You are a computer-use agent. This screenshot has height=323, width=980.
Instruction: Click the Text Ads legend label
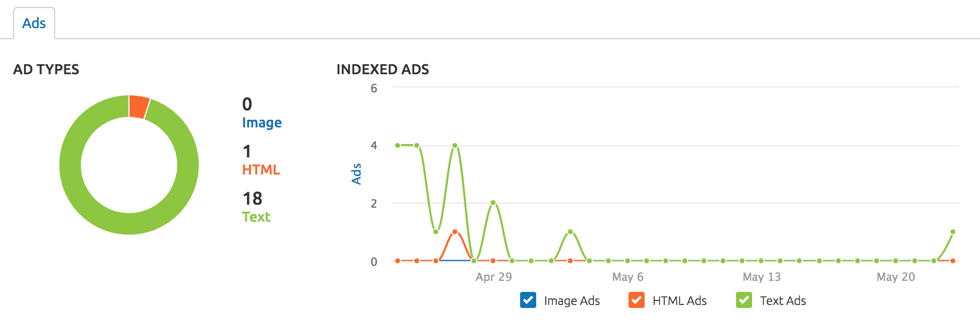click(783, 300)
